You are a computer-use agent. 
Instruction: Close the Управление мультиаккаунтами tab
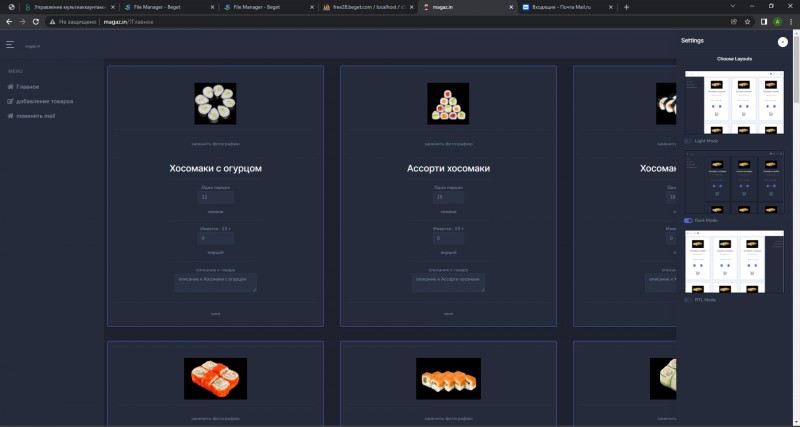point(113,7)
